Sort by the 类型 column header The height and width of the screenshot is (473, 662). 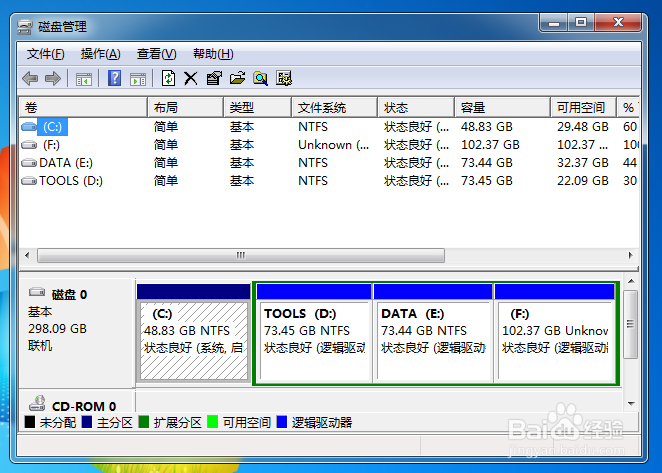pos(258,108)
